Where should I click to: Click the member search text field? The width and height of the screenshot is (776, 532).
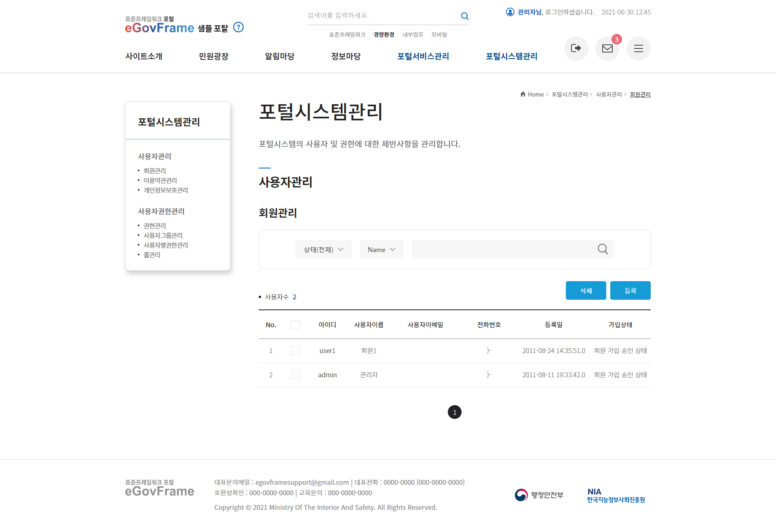pyautogui.click(x=501, y=249)
